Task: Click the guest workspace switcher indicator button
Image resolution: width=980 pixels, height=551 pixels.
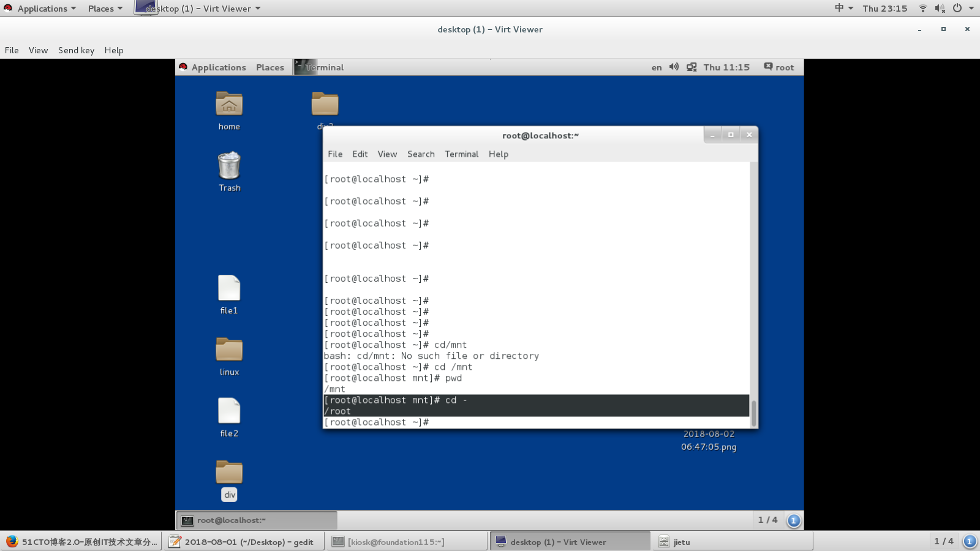Action: [x=794, y=520]
